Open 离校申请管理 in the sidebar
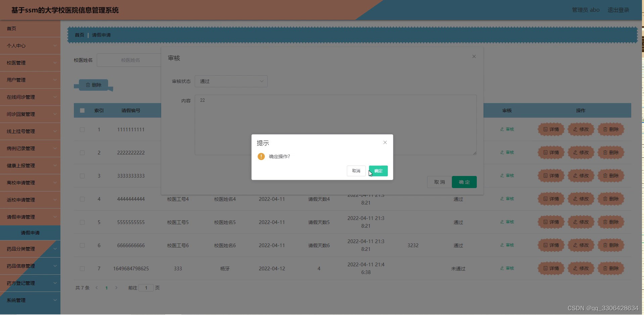The image size is (644, 315). [30, 183]
